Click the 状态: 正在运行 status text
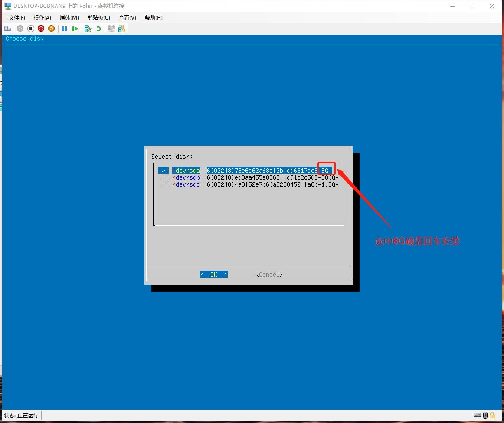The width and height of the screenshot is (504, 423). coord(21,415)
